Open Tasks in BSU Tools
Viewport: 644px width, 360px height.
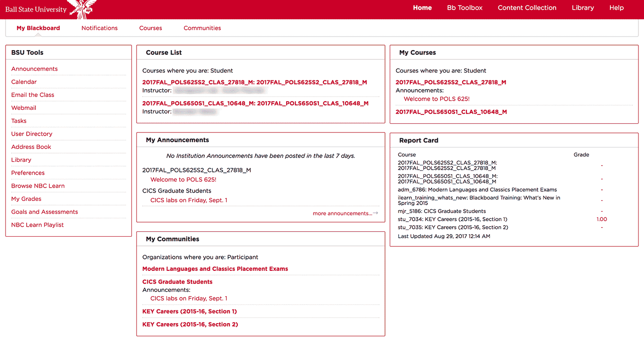[x=19, y=121]
